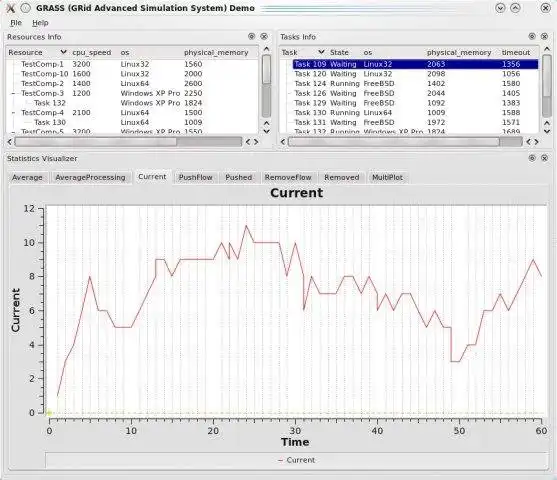The height and width of the screenshot is (480, 557).
Task: Click right arrow of Resources Info horizontal scrollbar
Action: (256, 142)
